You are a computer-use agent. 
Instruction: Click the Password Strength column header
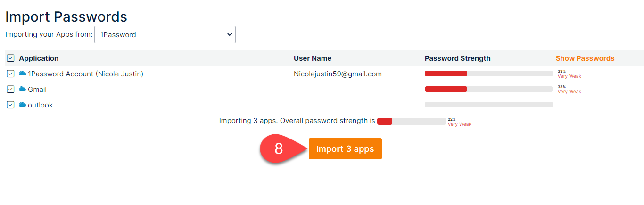pyautogui.click(x=458, y=58)
